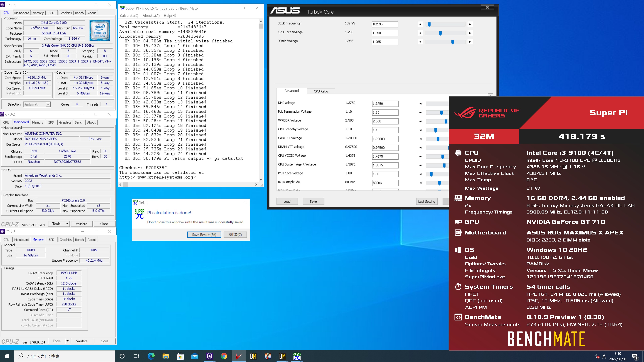Image resolution: width=644 pixels, height=362 pixels.
Task: Click the Windows taskbar search box
Action: point(65,356)
